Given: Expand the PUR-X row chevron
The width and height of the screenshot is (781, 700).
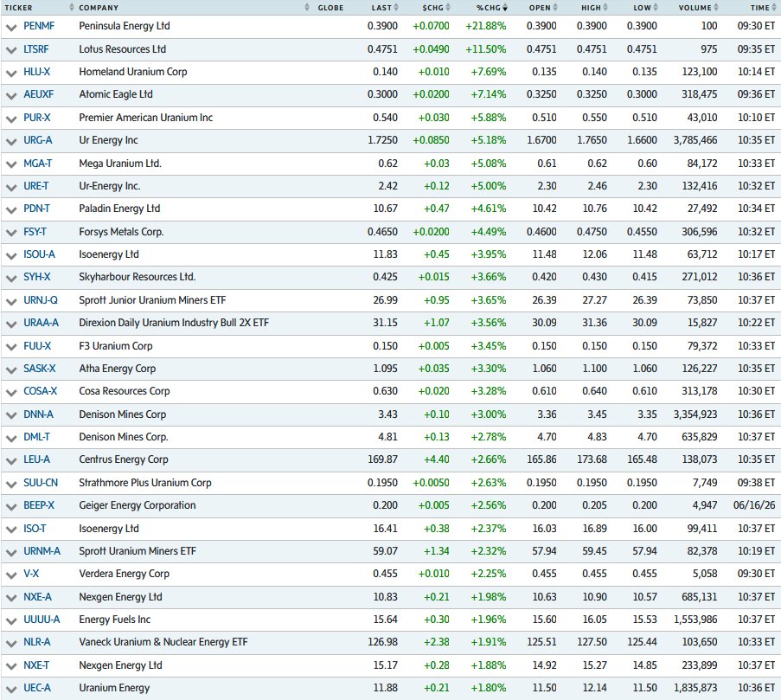Looking at the screenshot, I should 11,119.
